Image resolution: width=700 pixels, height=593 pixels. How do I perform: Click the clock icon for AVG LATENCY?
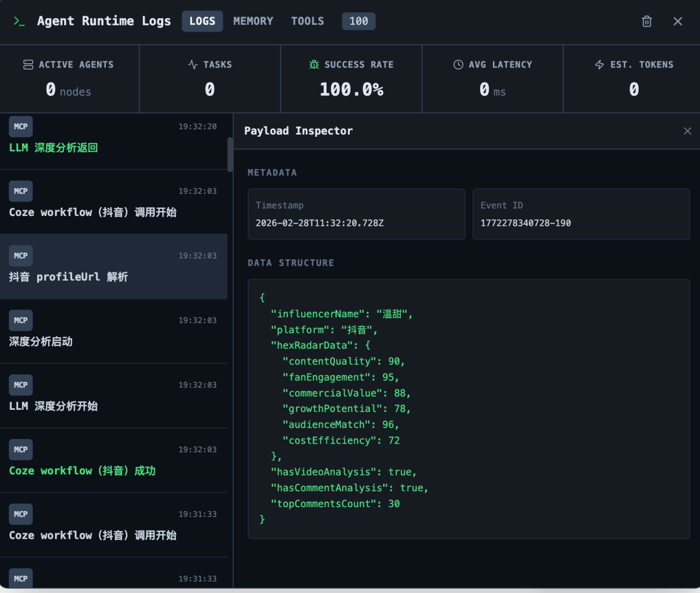click(x=458, y=64)
